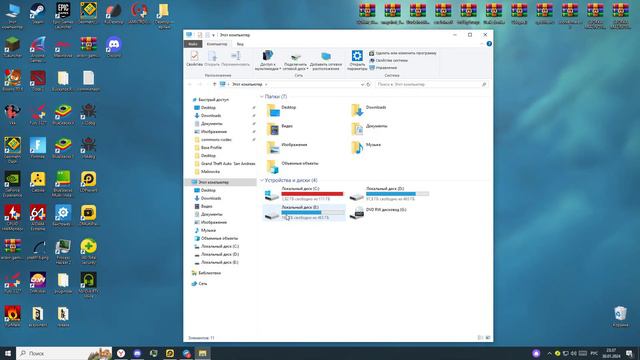Open Quick Access Toolbar customize dropdown

tap(213, 35)
